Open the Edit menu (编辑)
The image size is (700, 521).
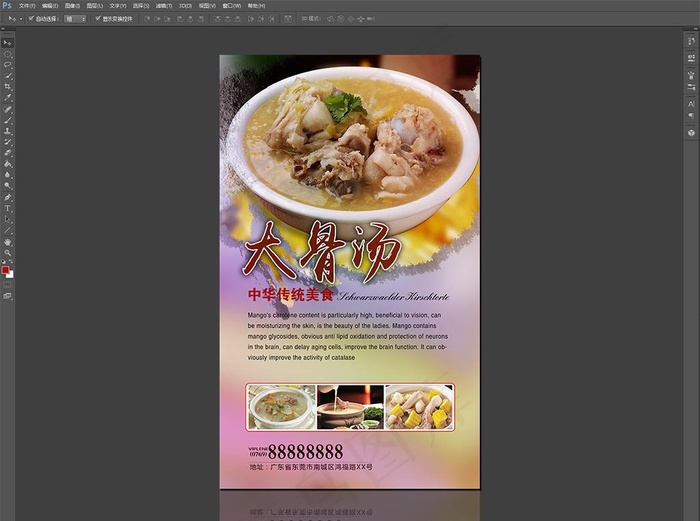coord(50,6)
